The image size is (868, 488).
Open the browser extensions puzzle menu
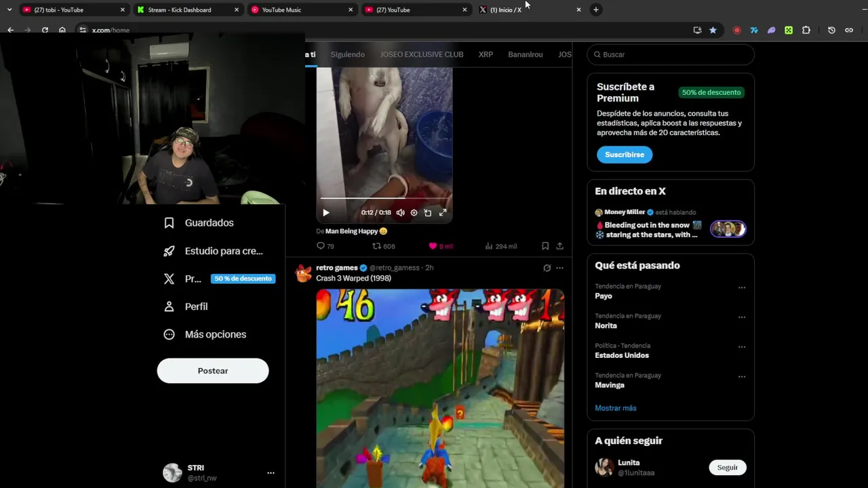coord(806,30)
